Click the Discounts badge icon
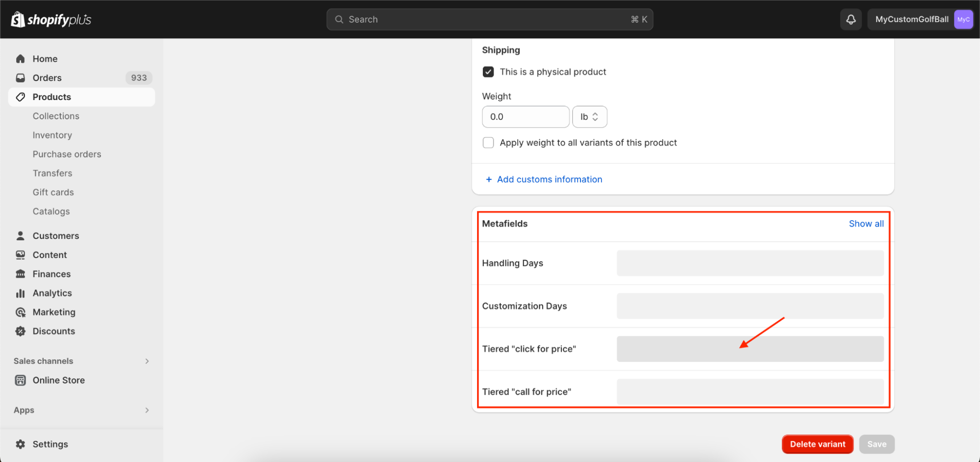 point(21,332)
